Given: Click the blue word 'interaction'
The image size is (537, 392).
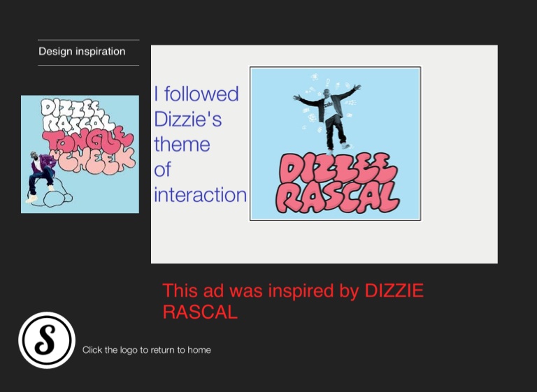Looking at the screenshot, I should tap(200, 194).
